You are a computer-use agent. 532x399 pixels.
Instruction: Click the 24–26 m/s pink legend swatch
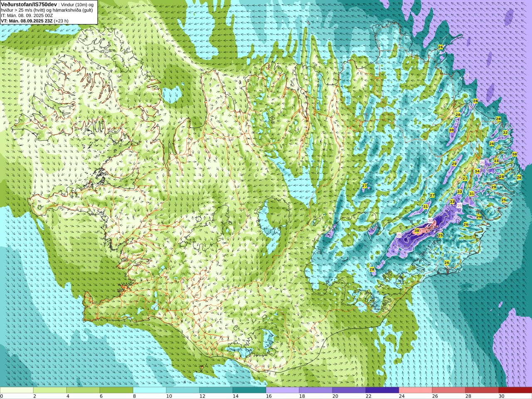(416, 390)
